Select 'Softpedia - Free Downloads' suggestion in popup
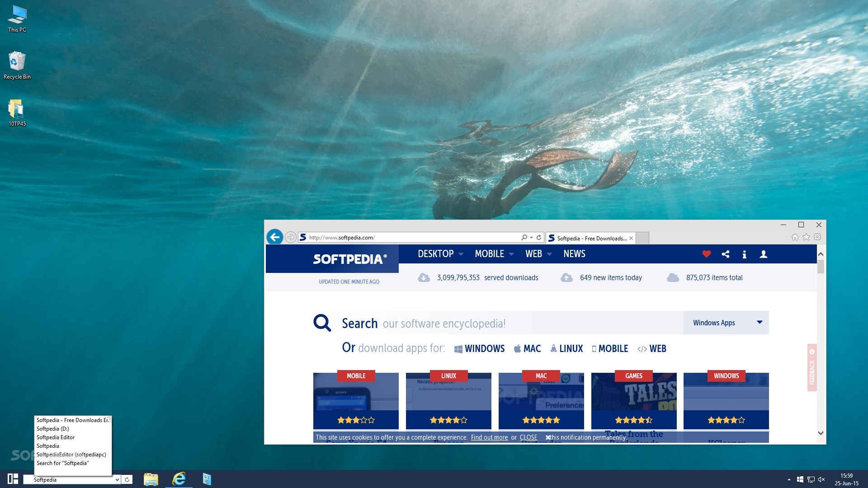This screenshot has width=868, height=488. [72, 420]
